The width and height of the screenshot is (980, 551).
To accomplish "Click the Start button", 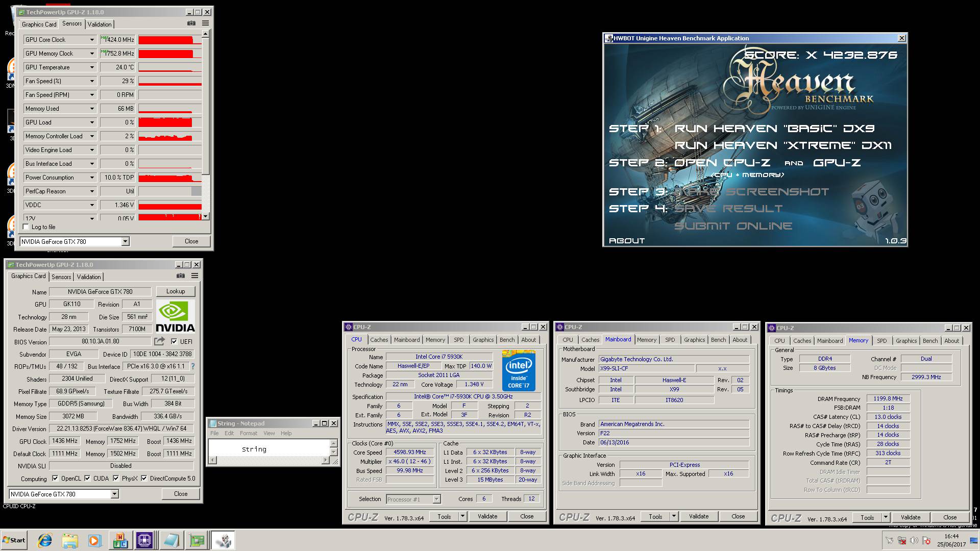I will (14, 540).
